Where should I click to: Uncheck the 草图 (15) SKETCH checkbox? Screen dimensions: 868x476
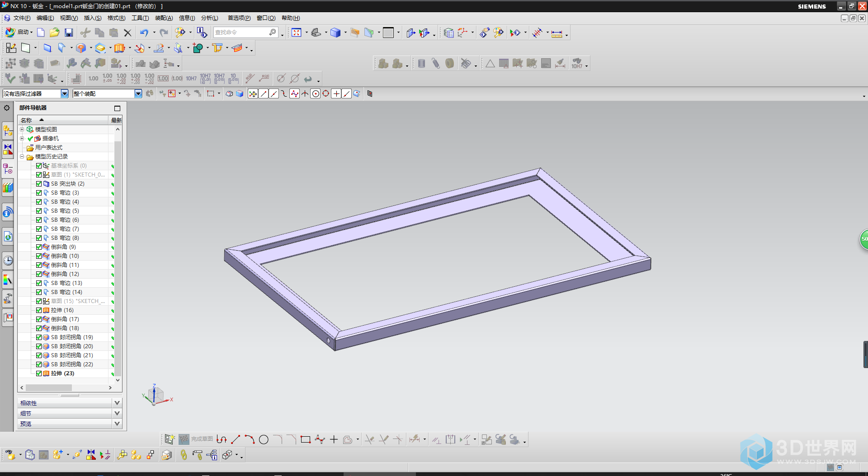[39, 301]
